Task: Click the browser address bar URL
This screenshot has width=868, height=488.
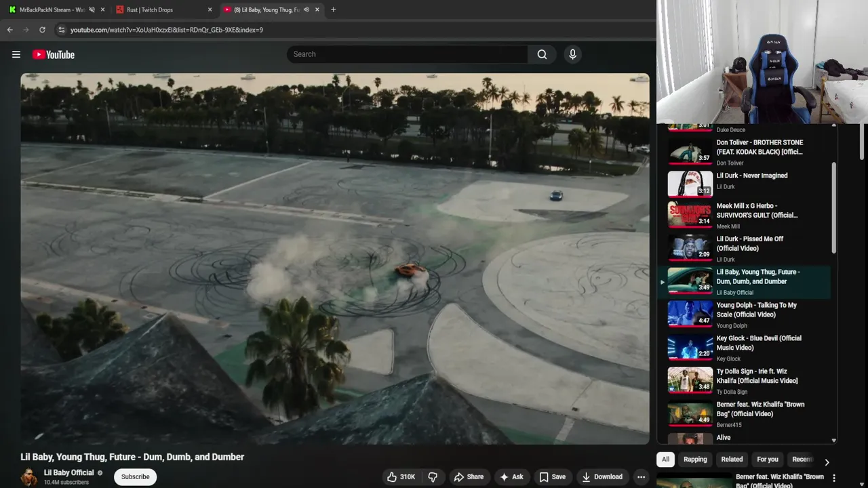Action: (167, 30)
